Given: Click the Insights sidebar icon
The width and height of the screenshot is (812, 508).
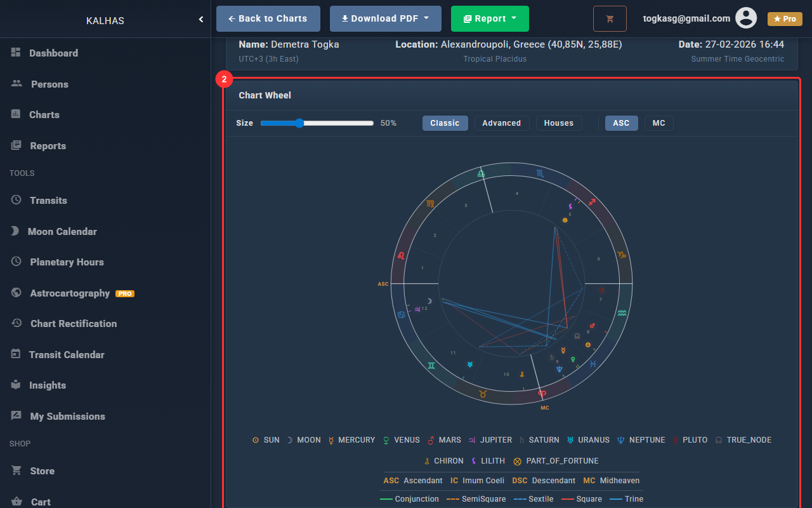Looking at the screenshot, I should pyautogui.click(x=16, y=385).
